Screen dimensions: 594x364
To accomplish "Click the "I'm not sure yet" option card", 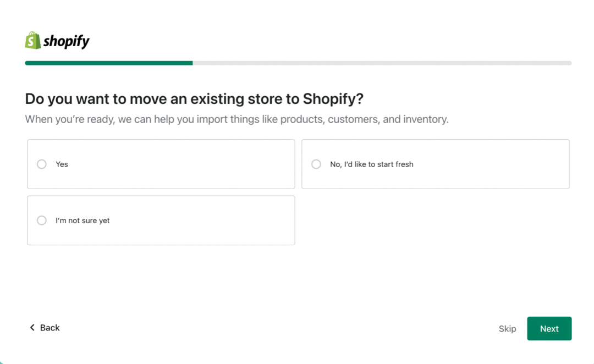I will pyautogui.click(x=161, y=220).
